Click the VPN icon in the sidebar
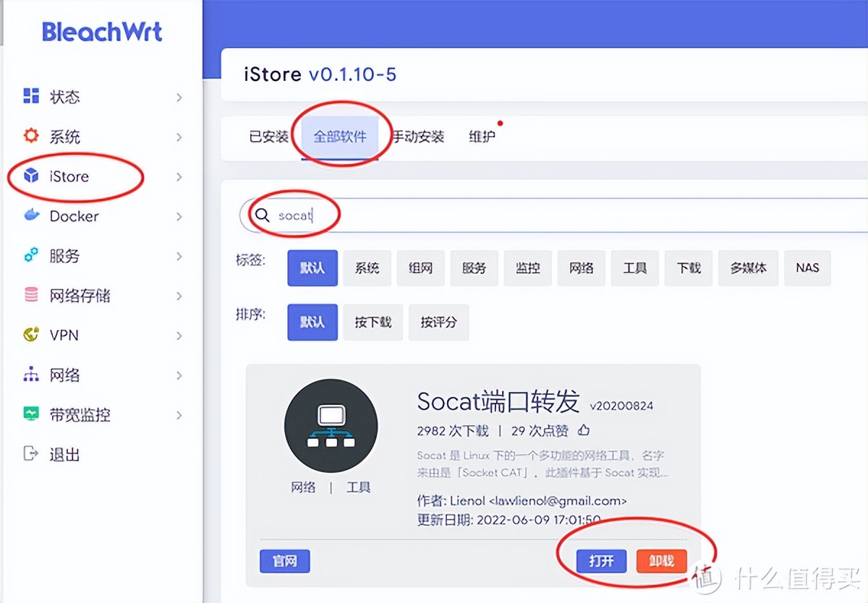 point(30,335)
